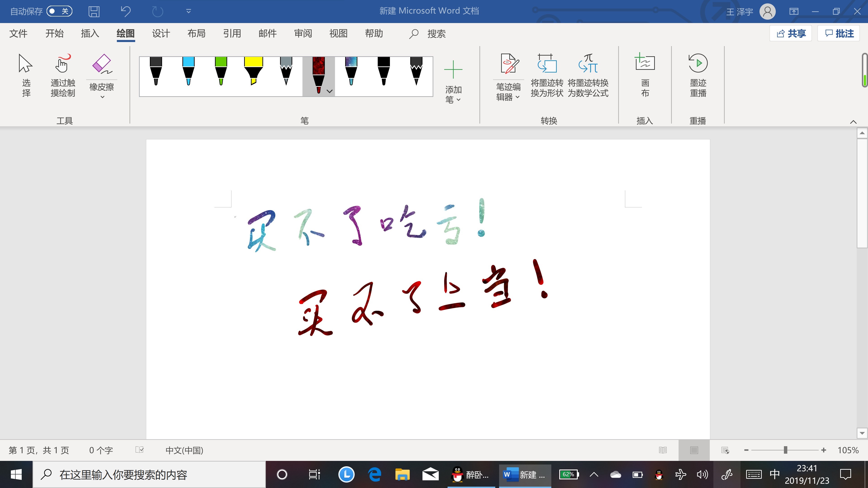Click Ink to Shape conversion
The image size is (868, 488).
pyautogui.click(x=547, y=75)
